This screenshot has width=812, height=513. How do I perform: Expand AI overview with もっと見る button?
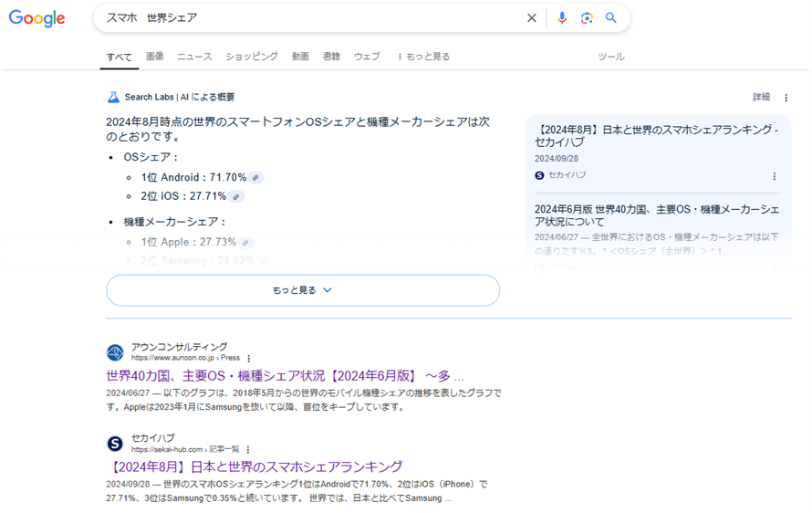(303, 290)
